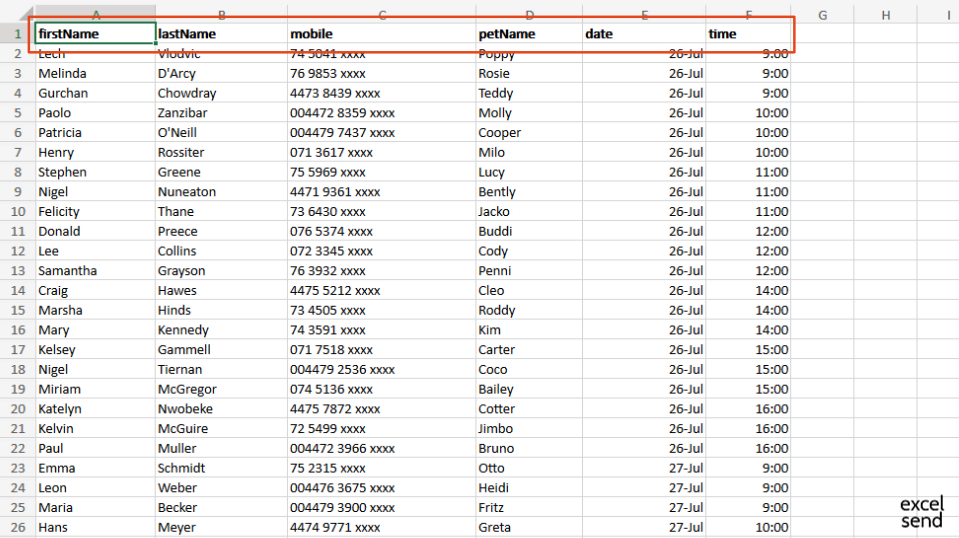Click cell containing Felicity

[95, 212]
